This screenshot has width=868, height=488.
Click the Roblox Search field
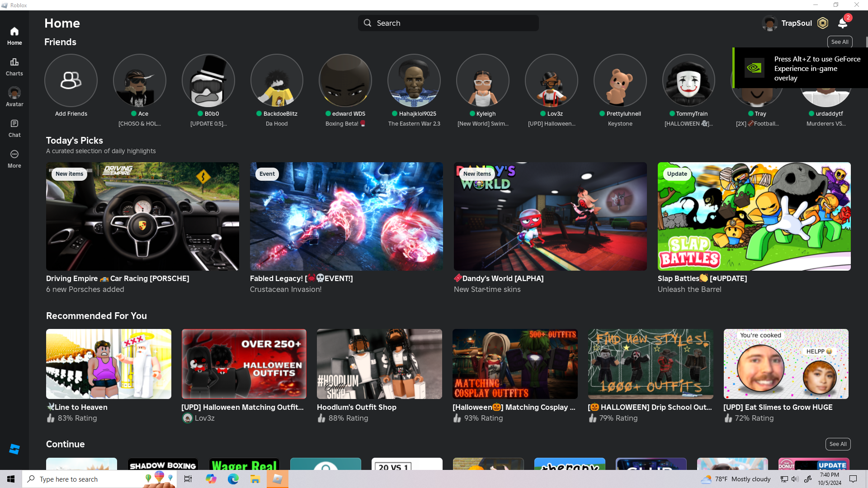point(448,23)
